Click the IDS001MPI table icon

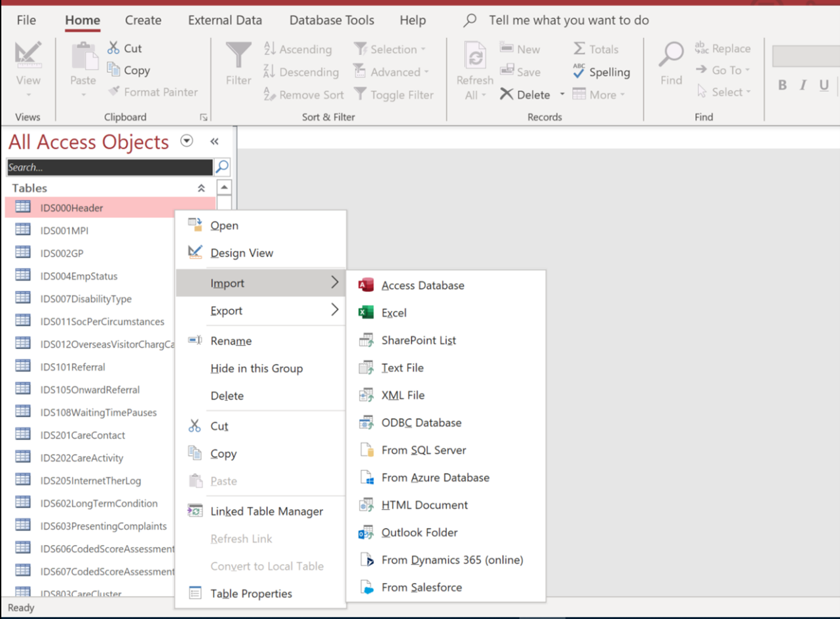23,230
